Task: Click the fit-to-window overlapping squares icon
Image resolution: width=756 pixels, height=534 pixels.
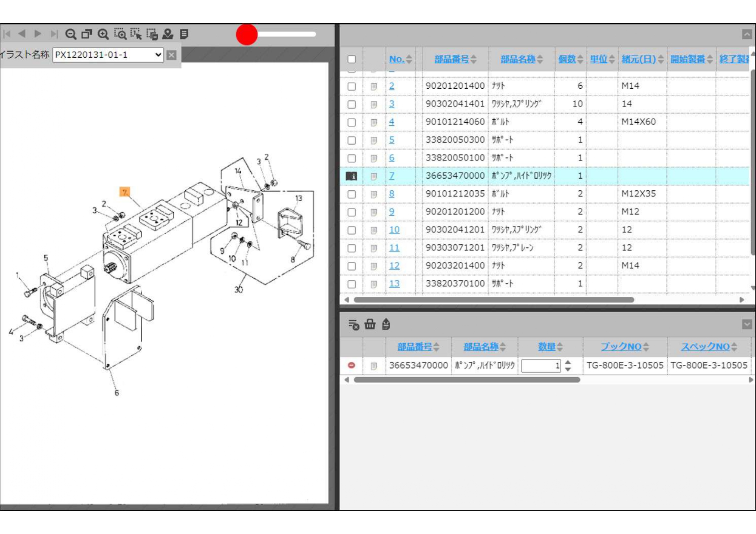Action: coord(87,34)
